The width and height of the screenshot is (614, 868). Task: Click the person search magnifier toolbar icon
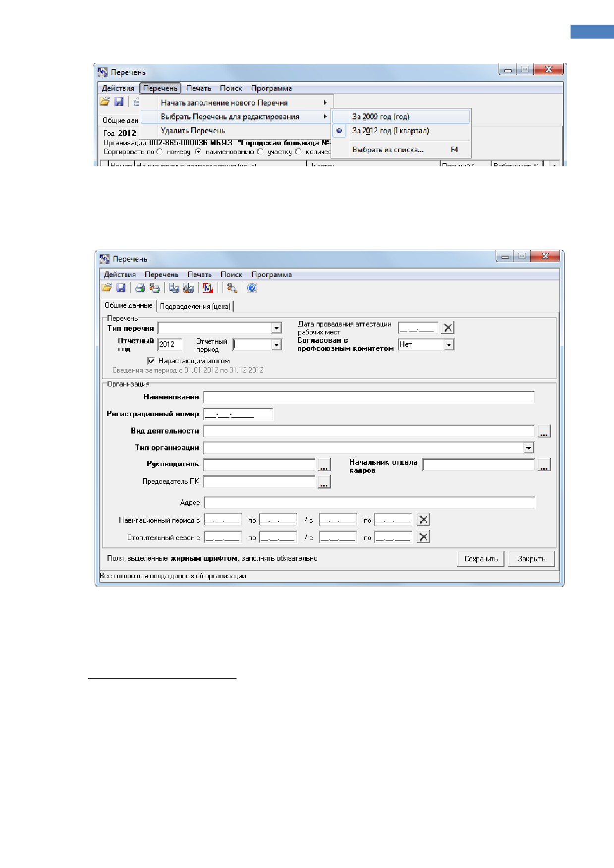pyautogui.click(x=232, y=288)
